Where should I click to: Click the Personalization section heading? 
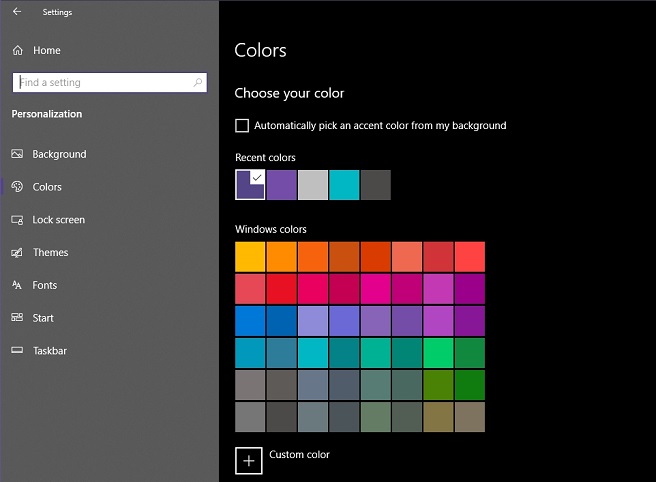pyautogui.click(x=47, y=114)
